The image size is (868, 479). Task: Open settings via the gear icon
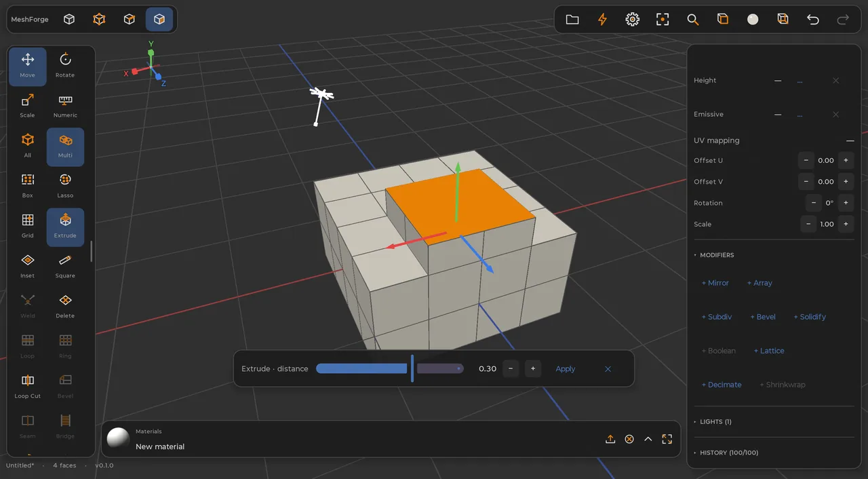633,20
